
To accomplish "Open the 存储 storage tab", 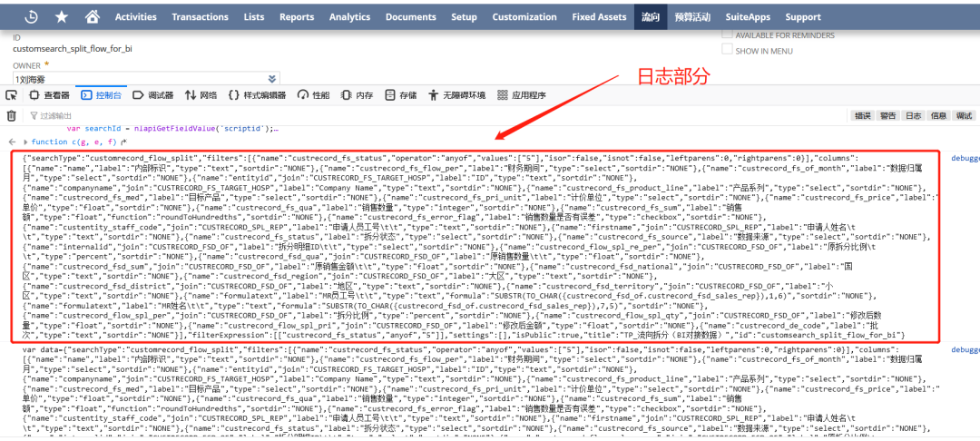I will click(400, 95).
